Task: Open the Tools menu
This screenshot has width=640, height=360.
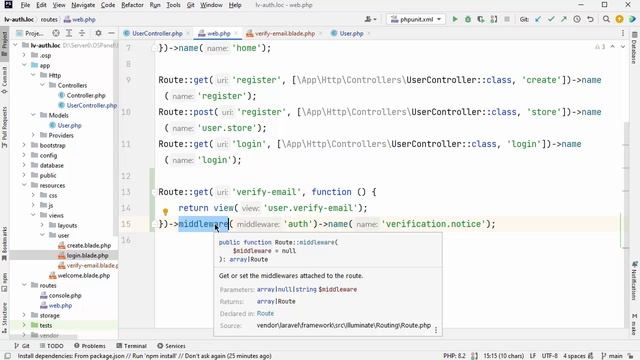Action: [173, 5]
